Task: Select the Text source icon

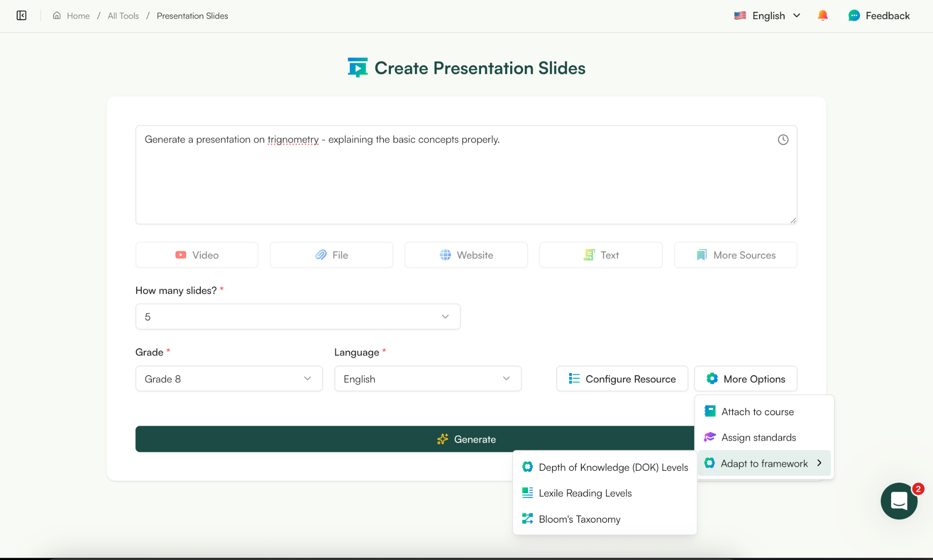Action: [x=590, y=255]
